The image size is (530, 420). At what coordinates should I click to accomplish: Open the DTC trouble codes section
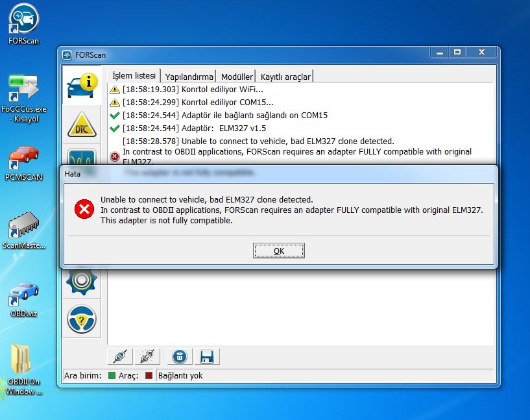[x=82, y=125]
